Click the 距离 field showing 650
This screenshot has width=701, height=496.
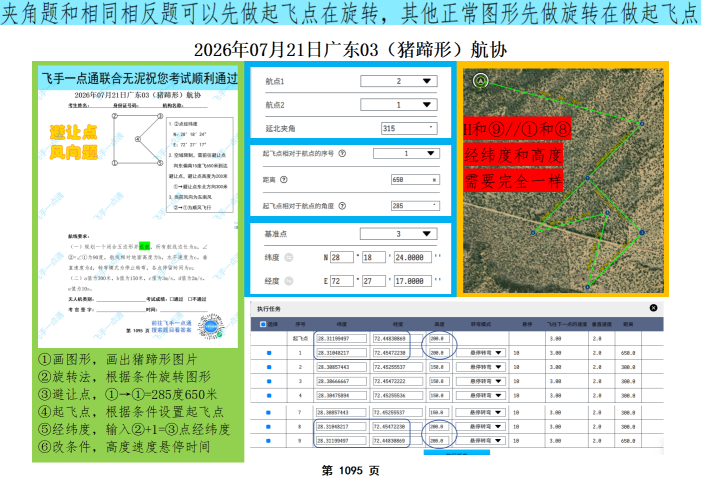point(415,180)
